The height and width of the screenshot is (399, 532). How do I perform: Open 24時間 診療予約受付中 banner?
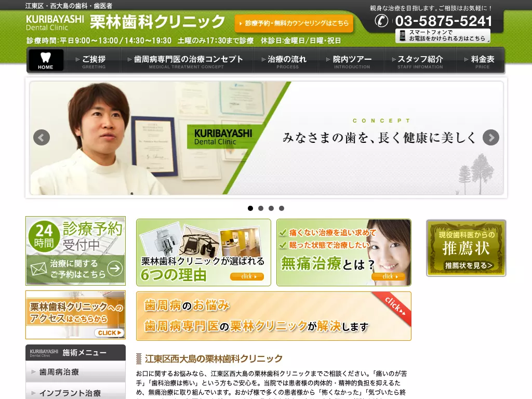pyautogui.click(x=76, y=251)
